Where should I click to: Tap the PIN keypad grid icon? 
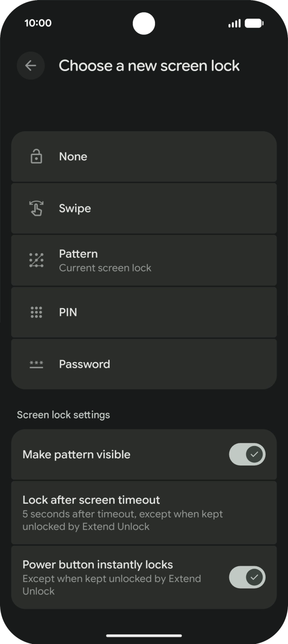[36, 312]
